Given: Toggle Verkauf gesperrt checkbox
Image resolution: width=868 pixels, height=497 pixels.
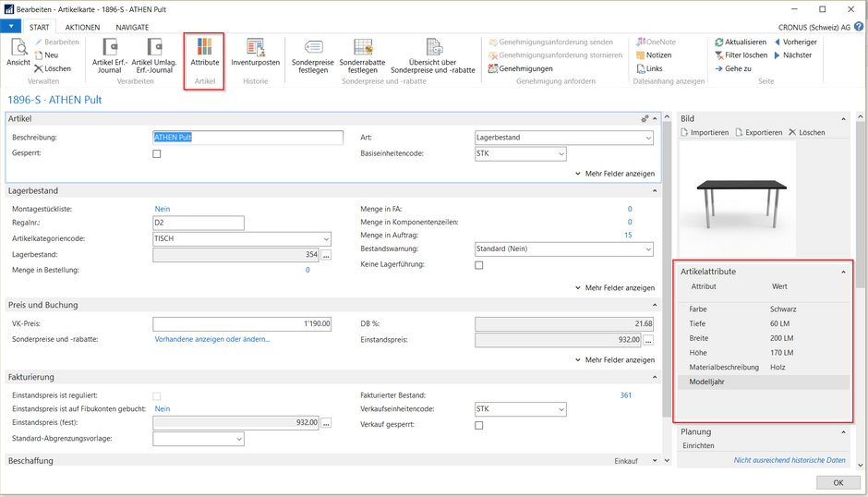Looking at the screenshot, I should pos(479,426).
